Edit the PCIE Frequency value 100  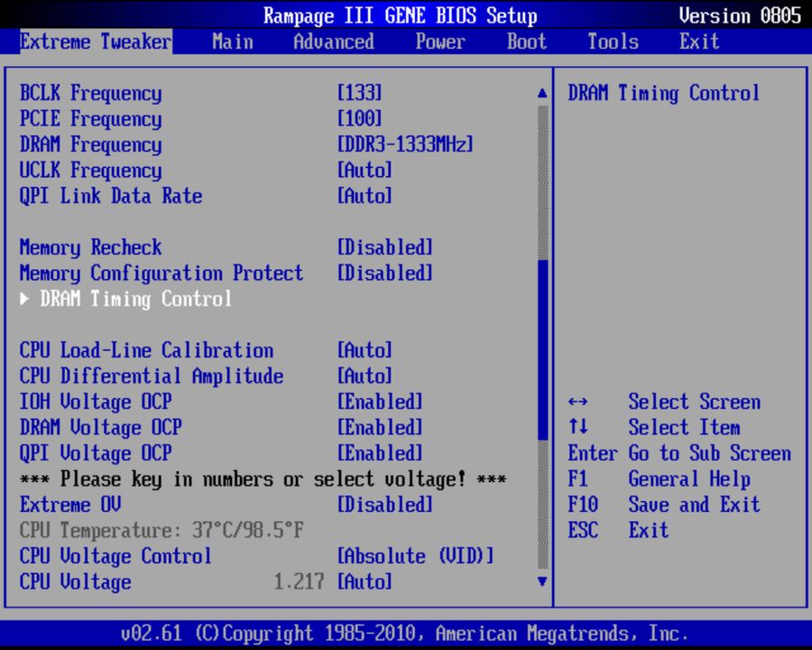click(x=359, y=118)
